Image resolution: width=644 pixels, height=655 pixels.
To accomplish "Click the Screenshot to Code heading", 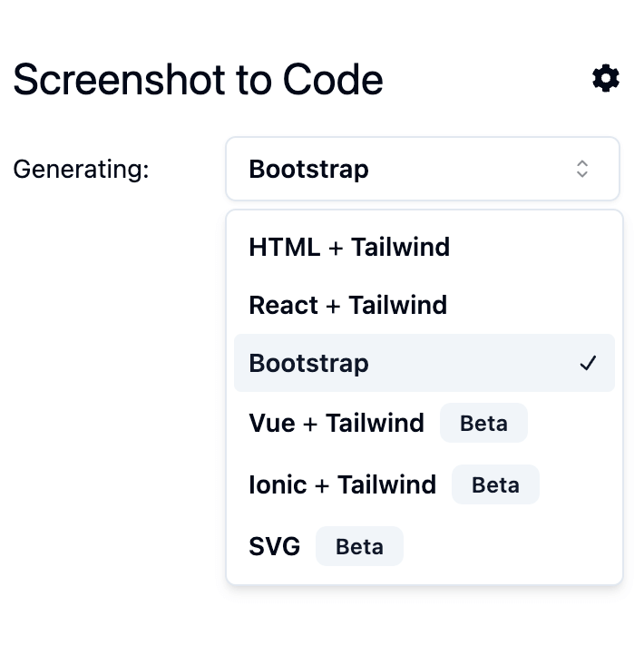I will 198,80.
